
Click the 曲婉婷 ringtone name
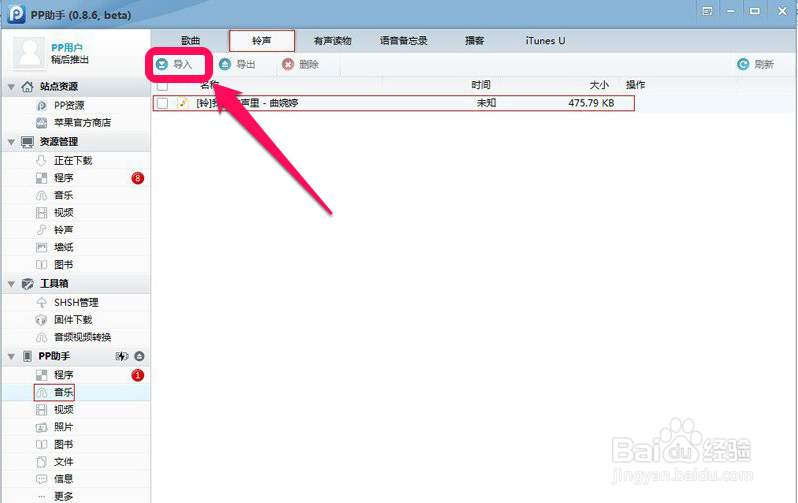tap(247, 103)
